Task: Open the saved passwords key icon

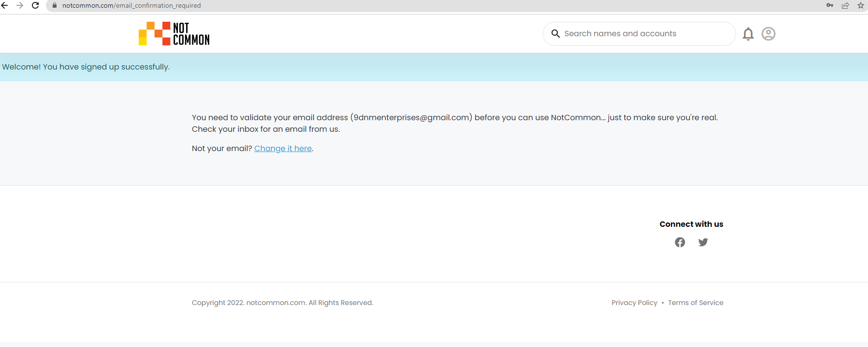Action: [830, 5]
